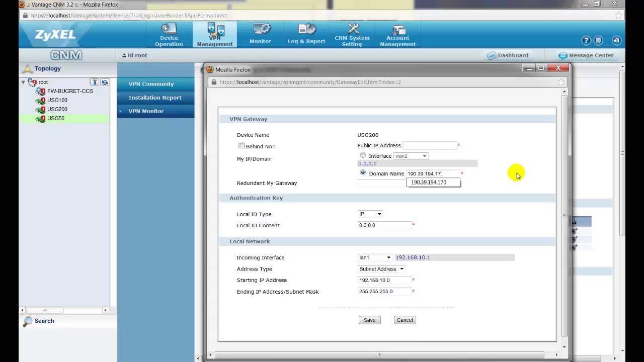Viewport: 644px width, 362px height.
Task: Collapse the root tree node
Action: click(x=23, y=82)
